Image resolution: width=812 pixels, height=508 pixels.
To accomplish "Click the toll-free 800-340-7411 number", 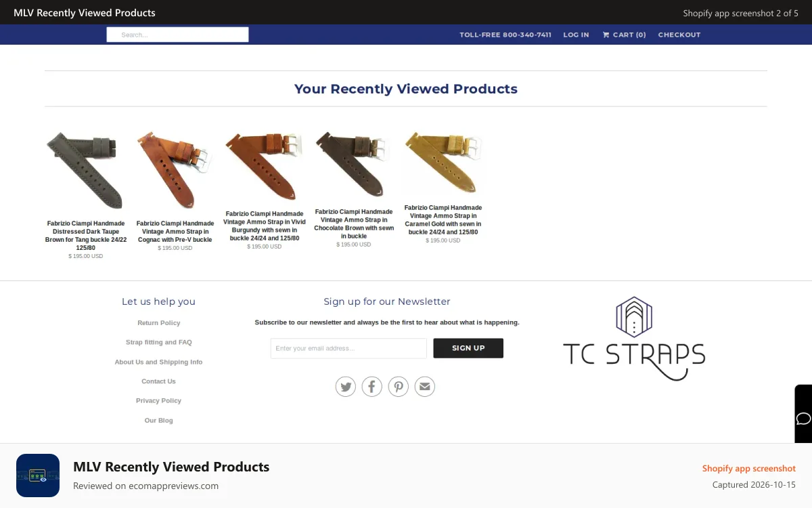I will coord(505,35).
